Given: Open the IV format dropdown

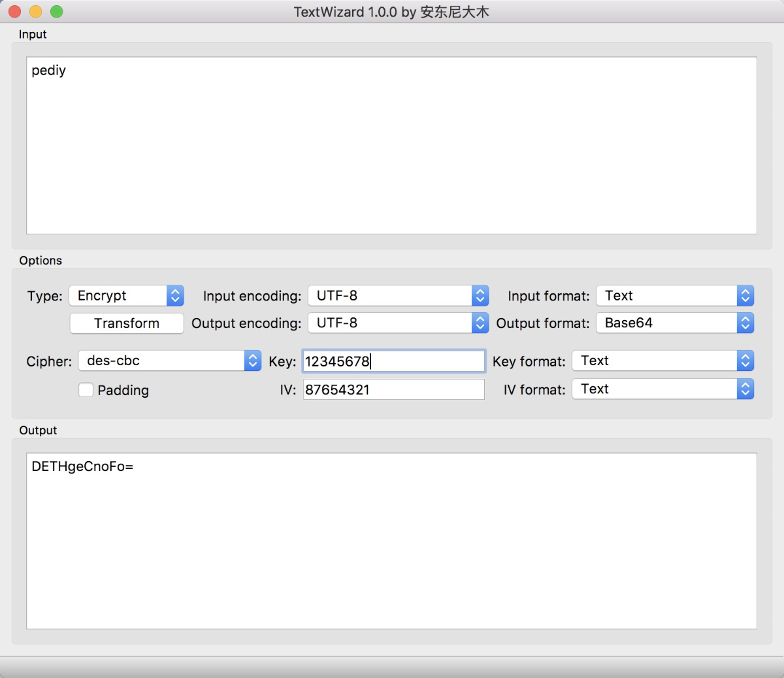Looking at the screenshot, I should coord(663,389).
